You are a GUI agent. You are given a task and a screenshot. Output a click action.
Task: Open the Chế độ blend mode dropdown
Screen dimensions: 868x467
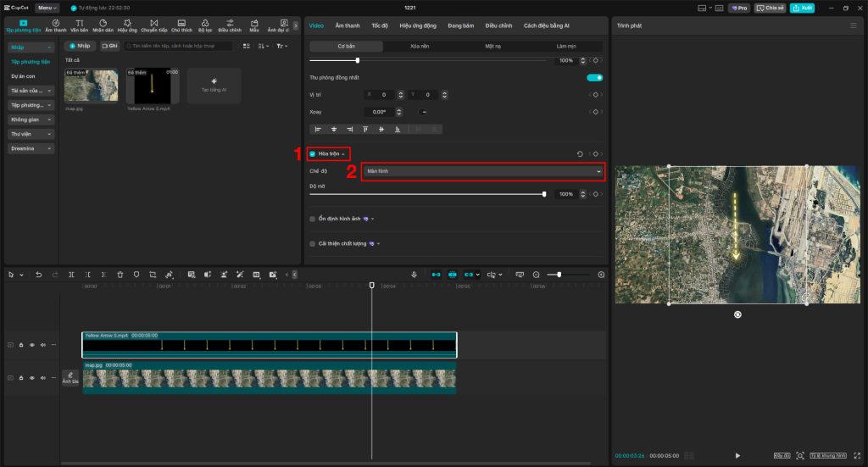[483, 171]
